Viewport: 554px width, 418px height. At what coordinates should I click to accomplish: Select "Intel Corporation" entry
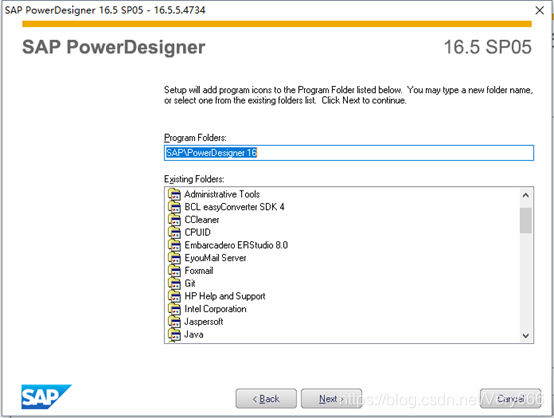pyautogui.click(x=215, y=309)
